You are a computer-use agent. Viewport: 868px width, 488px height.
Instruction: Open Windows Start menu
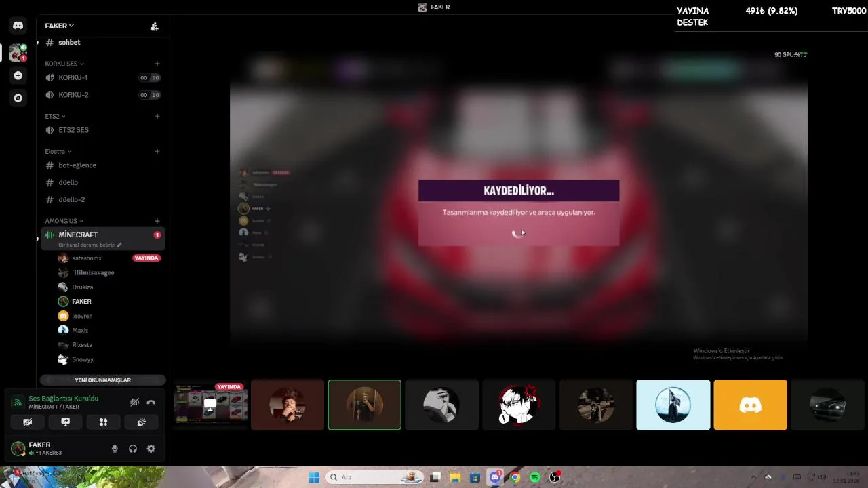(314, 477)
